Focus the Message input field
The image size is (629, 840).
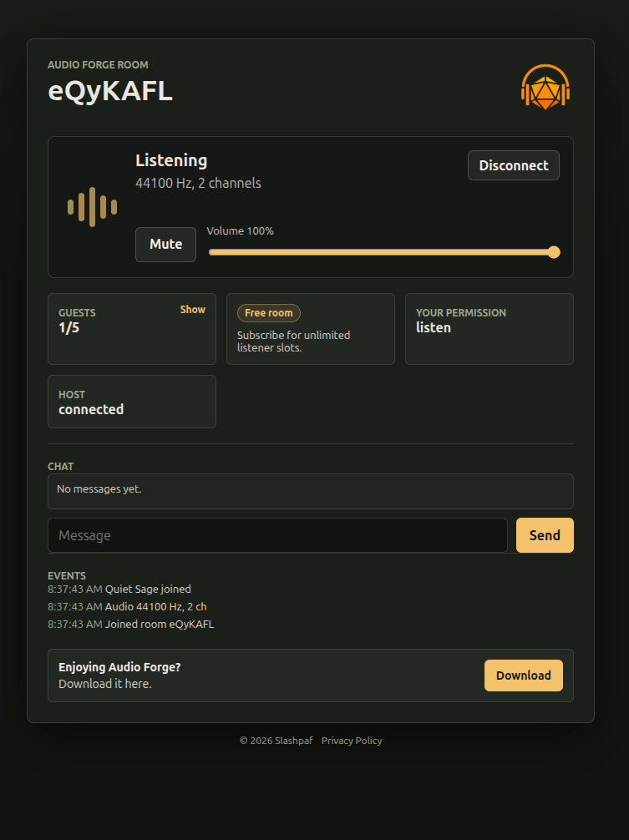(277, 535)
